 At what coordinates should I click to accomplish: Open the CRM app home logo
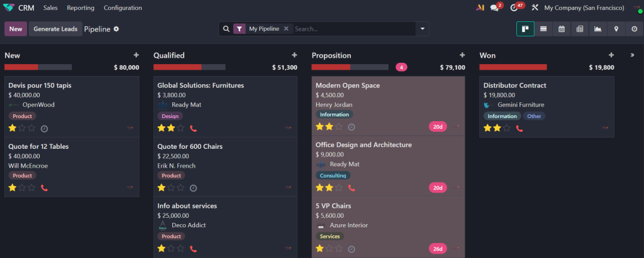click(9, 8)
